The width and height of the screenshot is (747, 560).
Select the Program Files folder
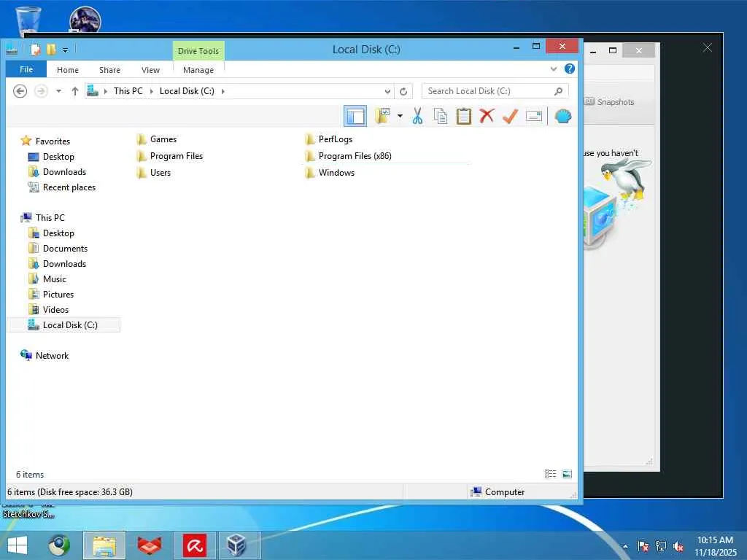coord(169,156)
